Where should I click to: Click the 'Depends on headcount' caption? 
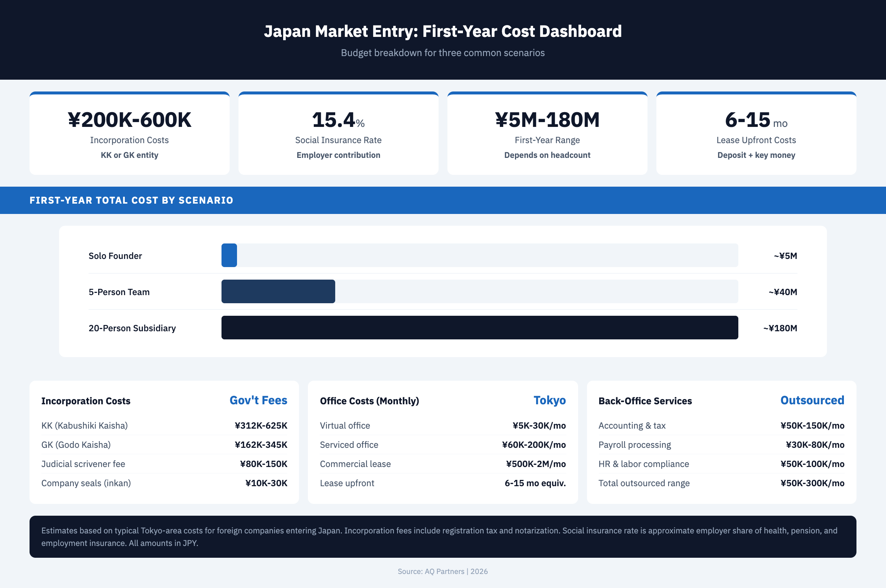tap(547, 155)
